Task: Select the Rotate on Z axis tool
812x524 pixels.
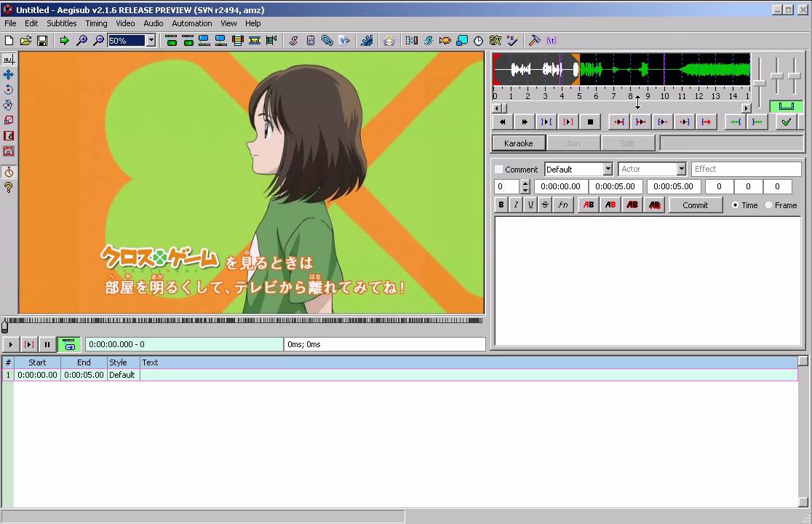Action: click(x=9, y=90)
